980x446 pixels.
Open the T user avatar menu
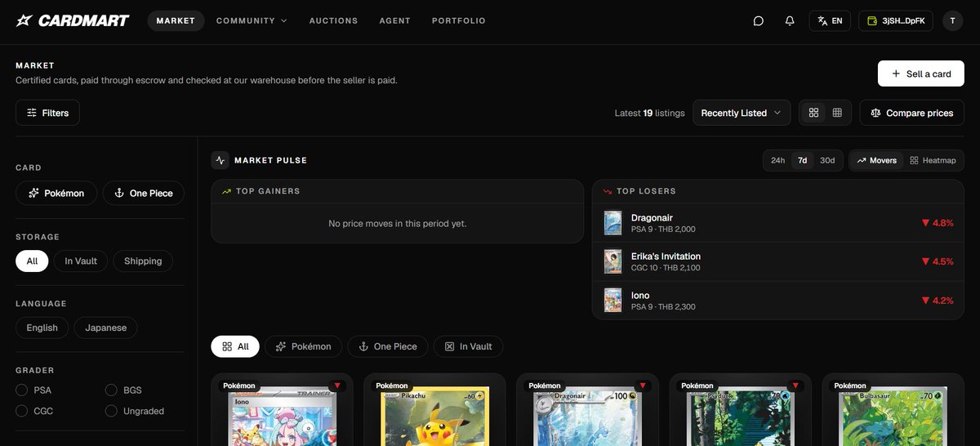(x=952, y=20)
